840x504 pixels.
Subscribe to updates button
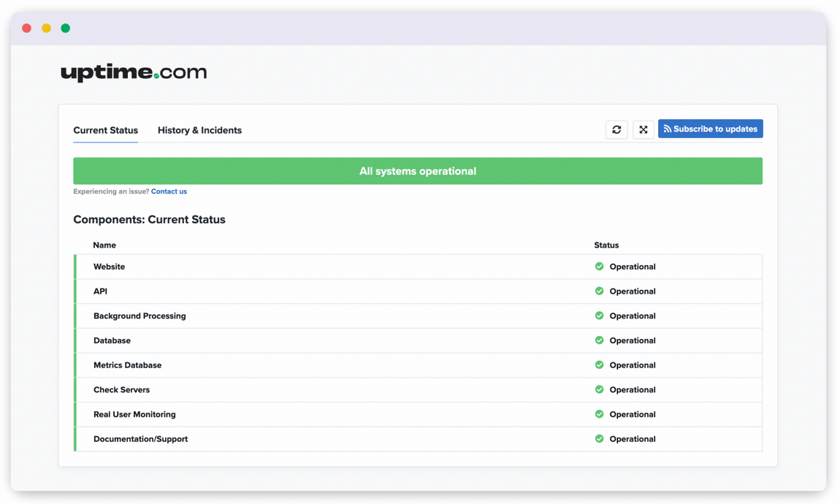[x=711, y=129]
